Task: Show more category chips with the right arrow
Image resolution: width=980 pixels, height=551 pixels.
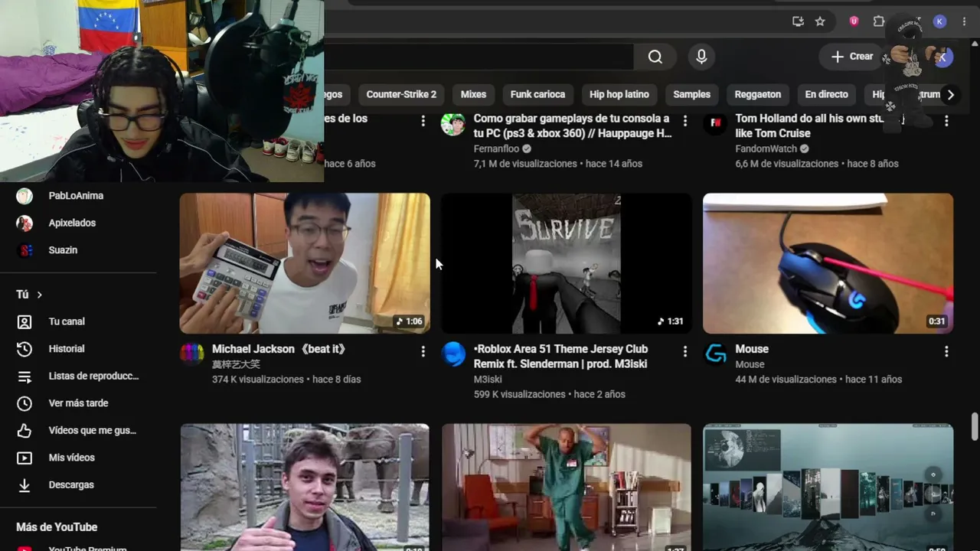Action: click(x=950, y=94)
